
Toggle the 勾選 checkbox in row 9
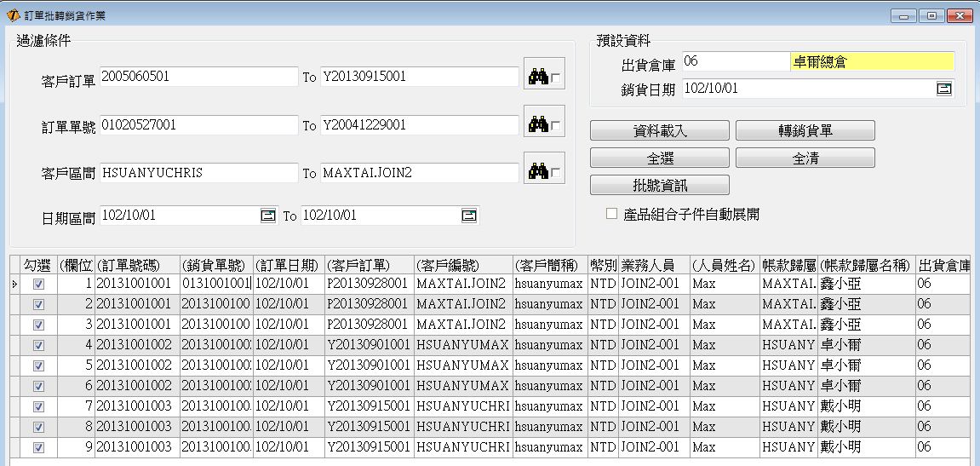[x=37, y=447]
